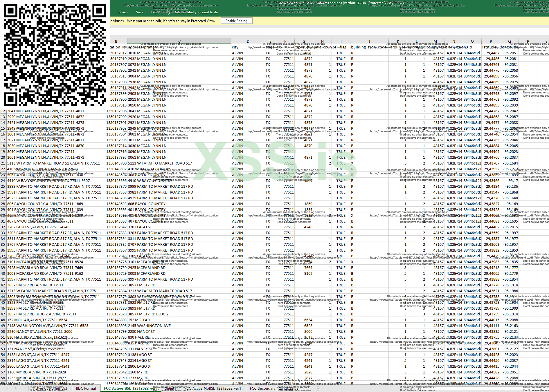Select the TRUE cell in row 41

tap(341, 279)
